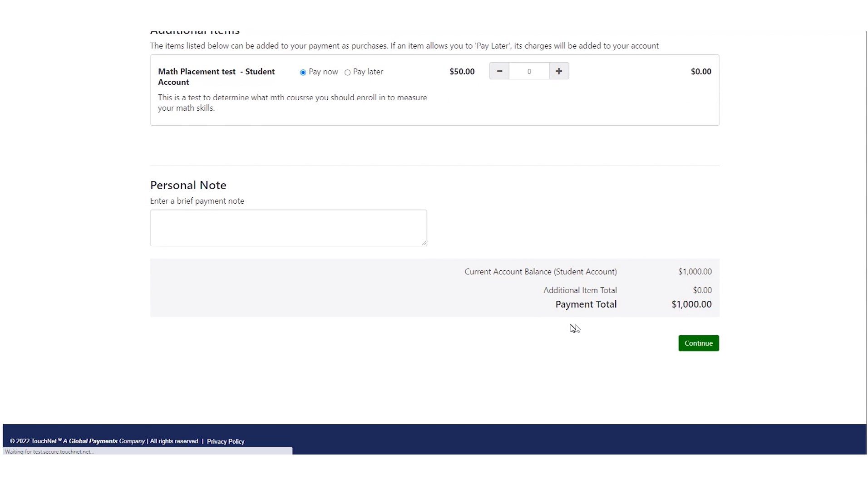
Task: Click the $1,000.00 account balance value
Action: point(695,272)
